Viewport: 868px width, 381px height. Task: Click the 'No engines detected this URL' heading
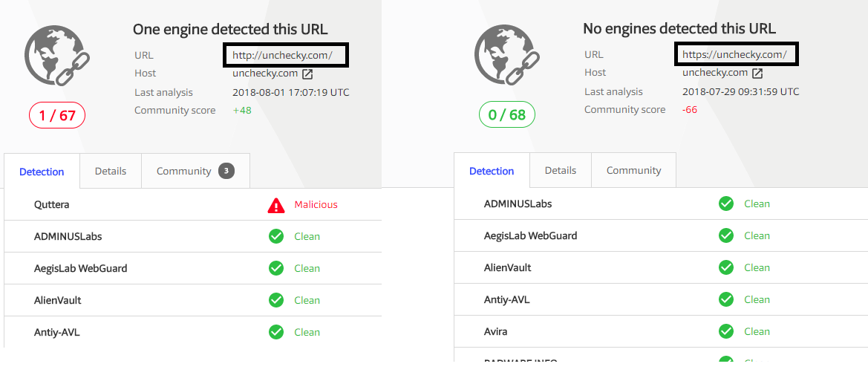pyautogui.click(x=679, y=28)
